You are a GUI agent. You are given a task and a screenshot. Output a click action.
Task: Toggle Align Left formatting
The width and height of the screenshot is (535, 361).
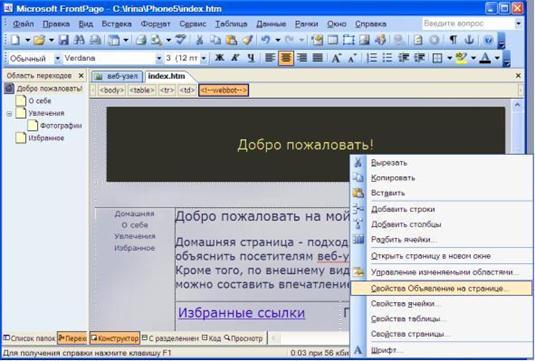[270, 58]
